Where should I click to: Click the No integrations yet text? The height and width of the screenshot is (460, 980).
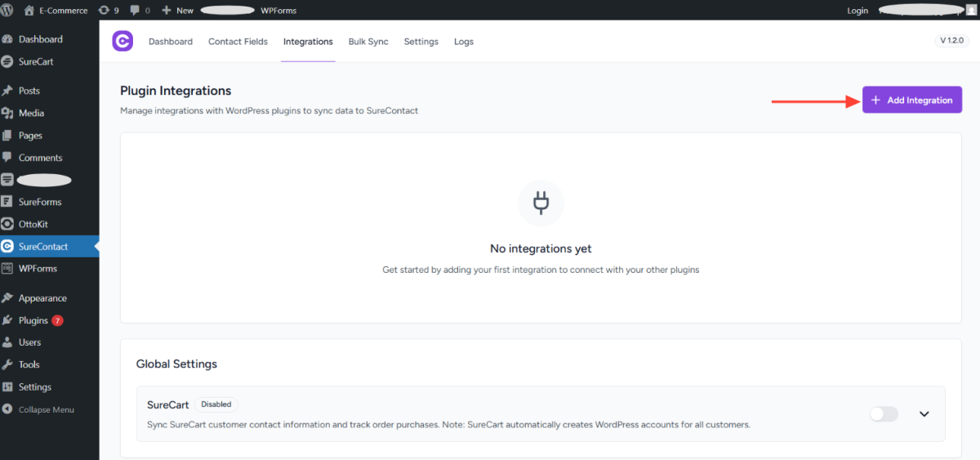541,248
